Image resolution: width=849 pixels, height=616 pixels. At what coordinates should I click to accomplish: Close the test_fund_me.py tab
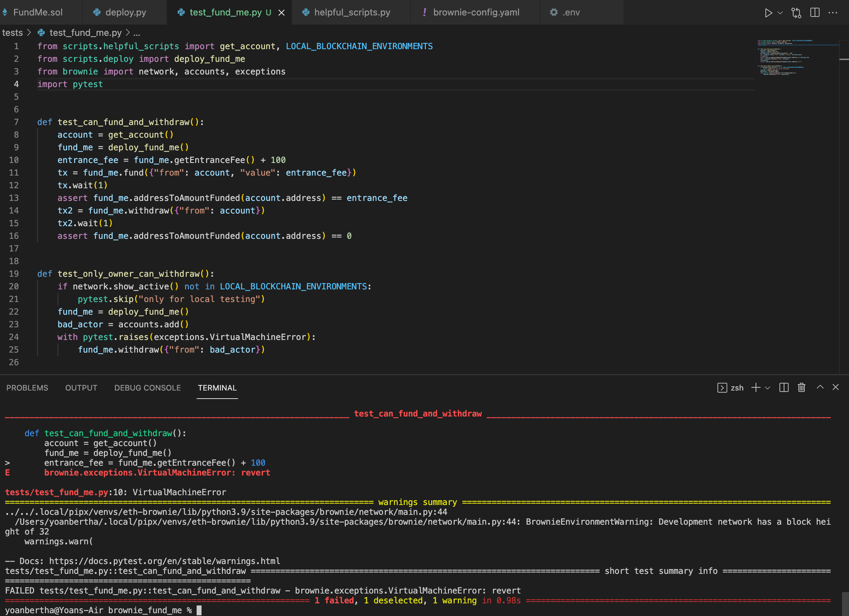click(x=282, y=12)
